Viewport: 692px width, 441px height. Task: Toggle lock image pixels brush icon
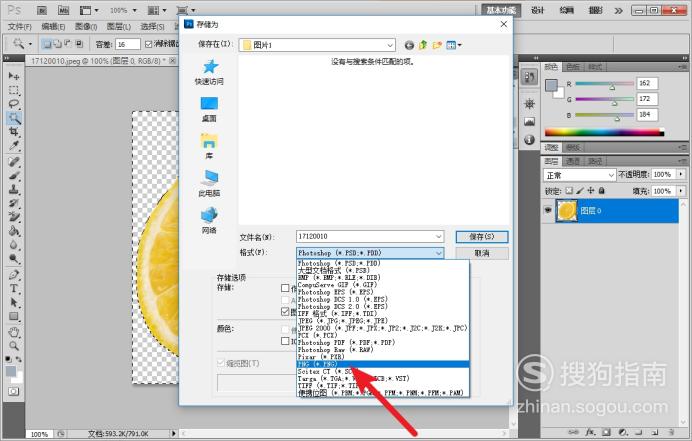click(x=580, y=191)
